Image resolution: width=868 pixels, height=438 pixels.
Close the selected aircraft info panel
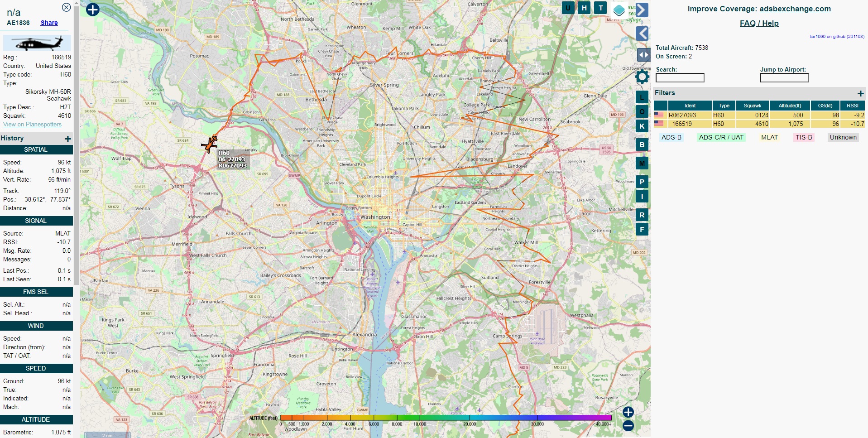coord(66,7)
